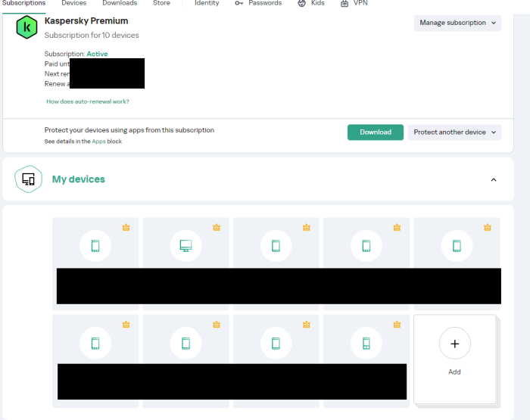Click the My devices hexagon icon
Image resolution: width=530 pixels, height=420 pixels.
point(29,179)
